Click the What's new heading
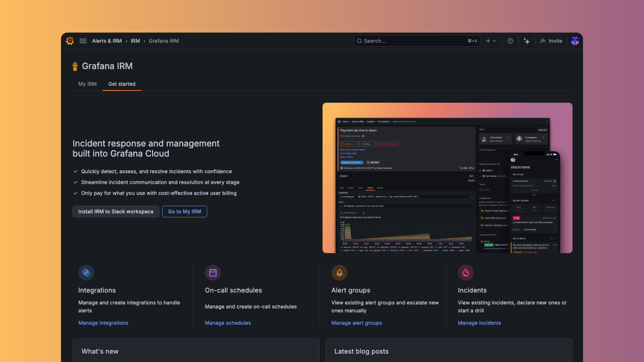This screenshot has width=644, height=362. coord(100,351)
